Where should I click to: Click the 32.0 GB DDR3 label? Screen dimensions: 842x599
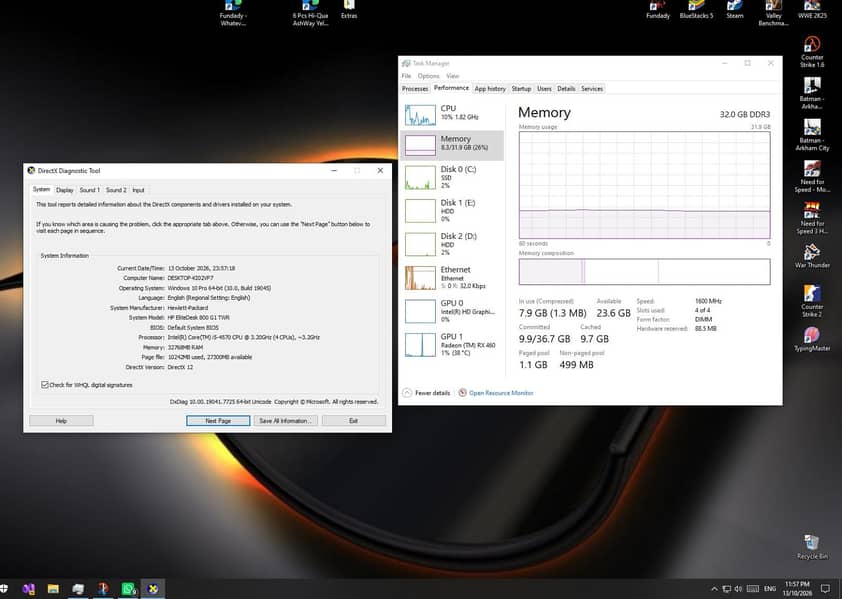[744, 114]
